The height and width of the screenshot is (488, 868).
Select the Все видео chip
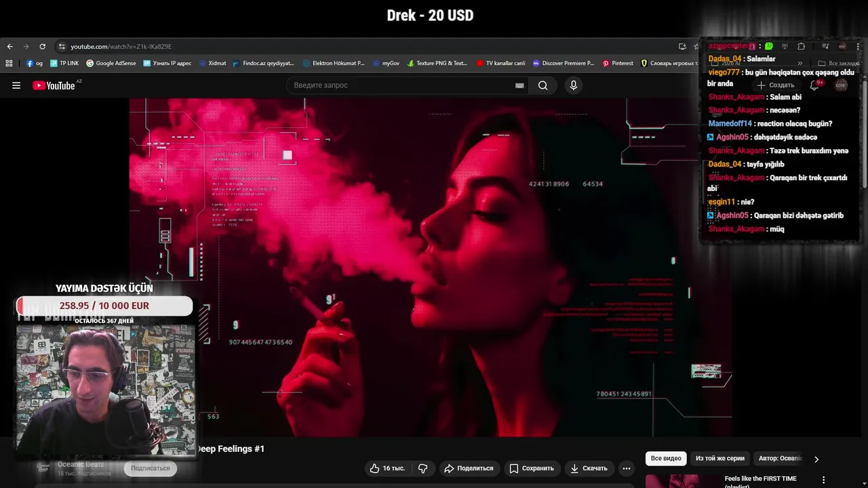[666, 459]
